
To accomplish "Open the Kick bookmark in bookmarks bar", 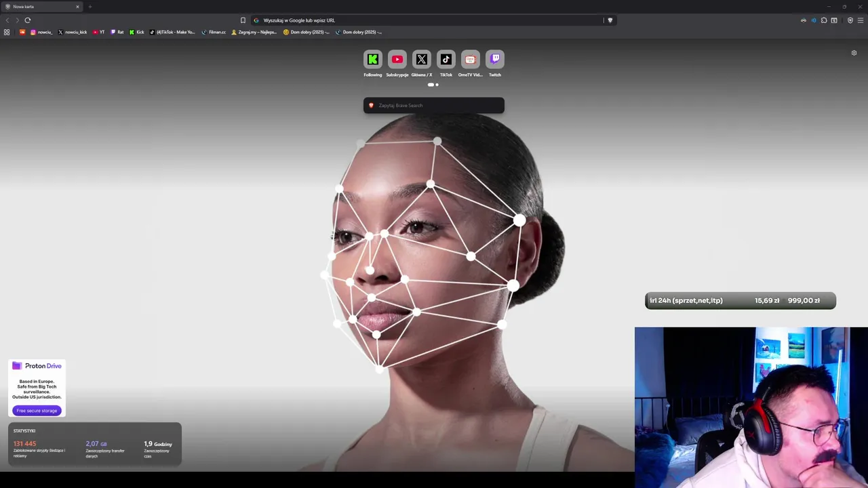I will (136, 32).
